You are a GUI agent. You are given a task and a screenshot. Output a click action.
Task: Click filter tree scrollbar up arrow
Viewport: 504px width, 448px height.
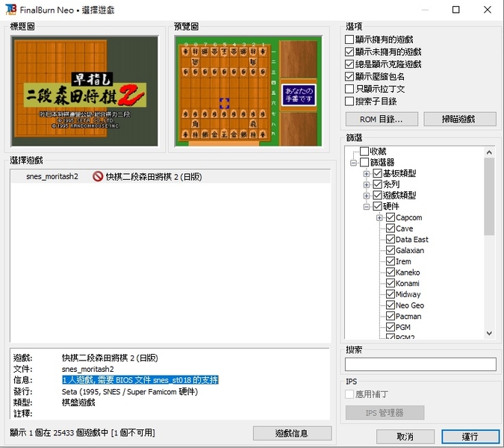pyautogui.click(x=489, y=152)
